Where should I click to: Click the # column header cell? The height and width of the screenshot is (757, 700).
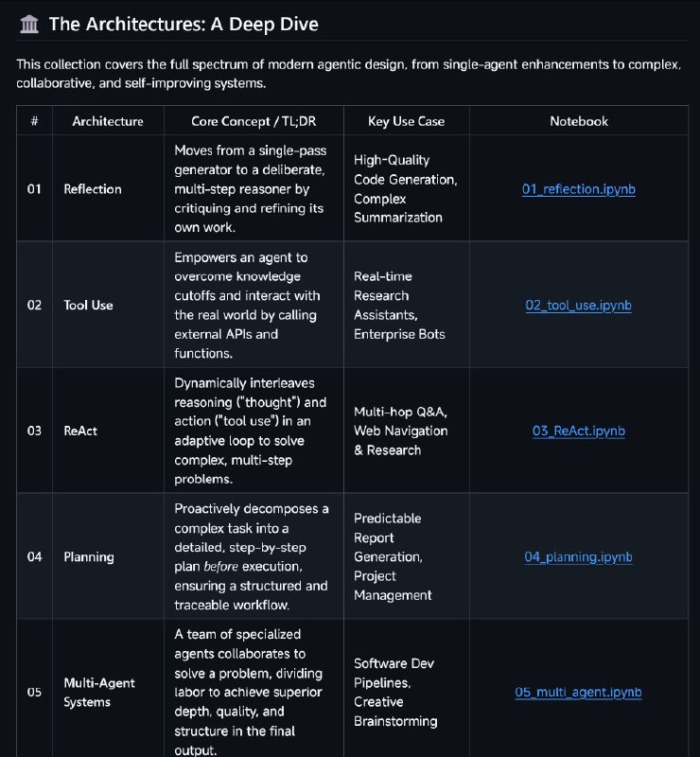[x=34, y=121]
